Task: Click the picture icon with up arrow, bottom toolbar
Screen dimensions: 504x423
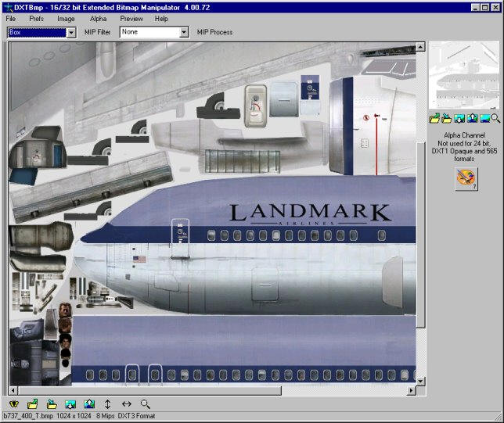Action: [89, 404]
